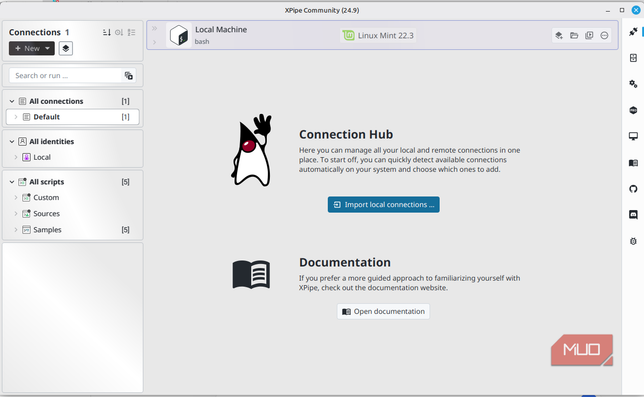Screen dimensions: 644x397
Task: Click the bug report icon in right sidebar
Action: click(x=633, y=241)
